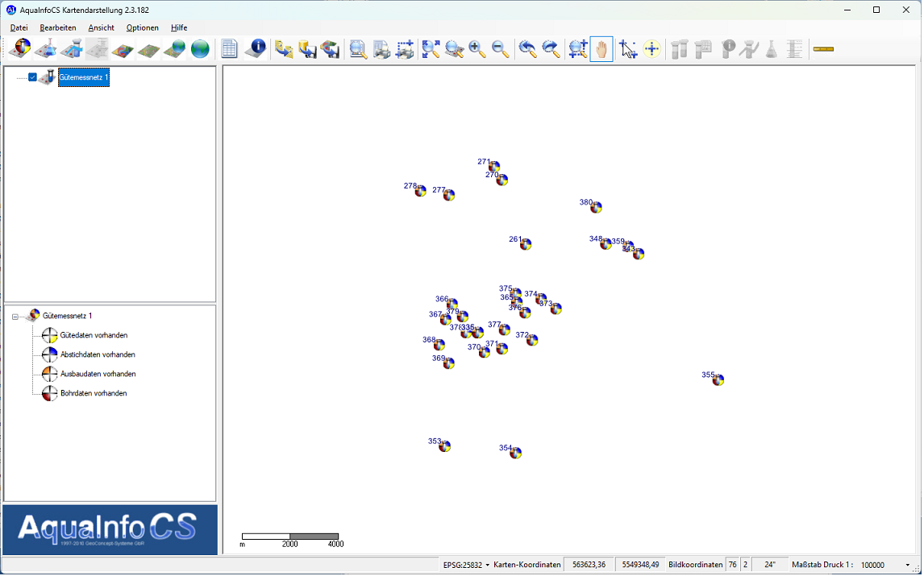This screenshot has height=576, width=924.
Task: Click the map with small globe icon
Action: (x=174, y=49)
